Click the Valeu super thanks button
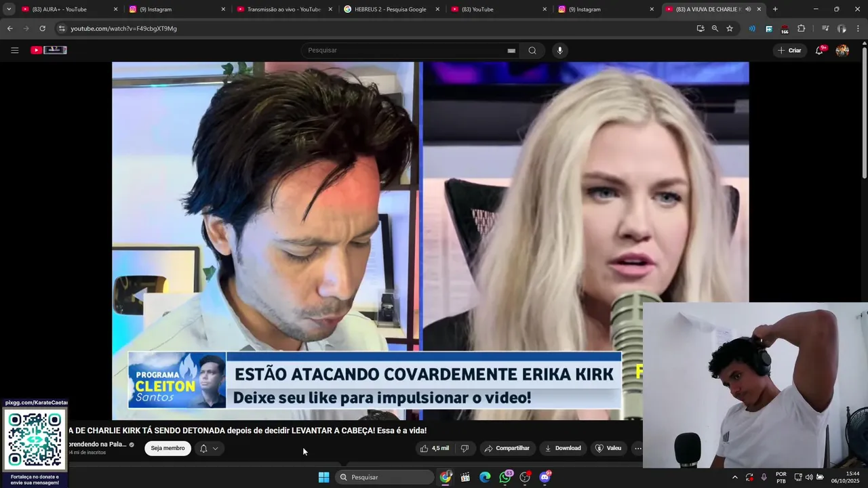 pos(608,448)
